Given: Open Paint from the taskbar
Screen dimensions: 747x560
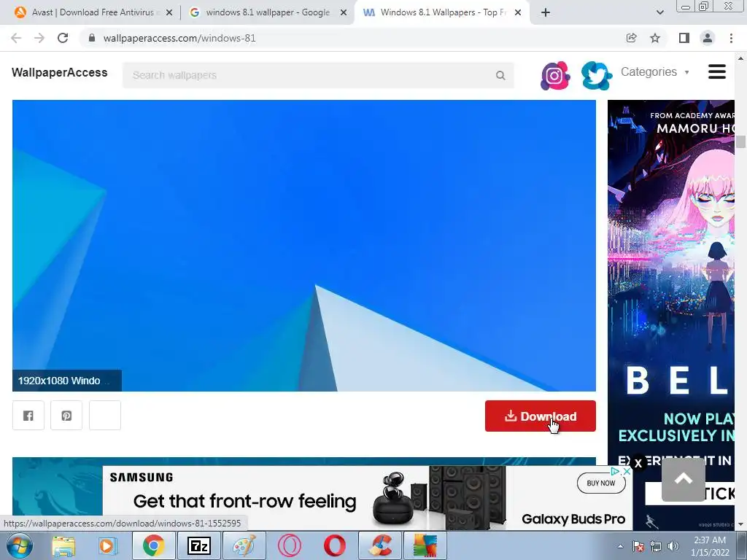Looking at the screenshot, I should (x=244, y=545).
